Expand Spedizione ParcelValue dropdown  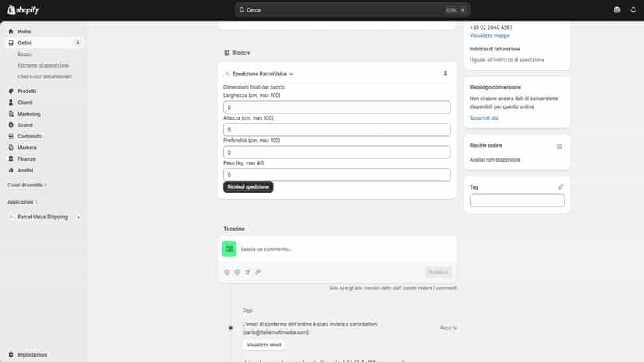[263, 74]
